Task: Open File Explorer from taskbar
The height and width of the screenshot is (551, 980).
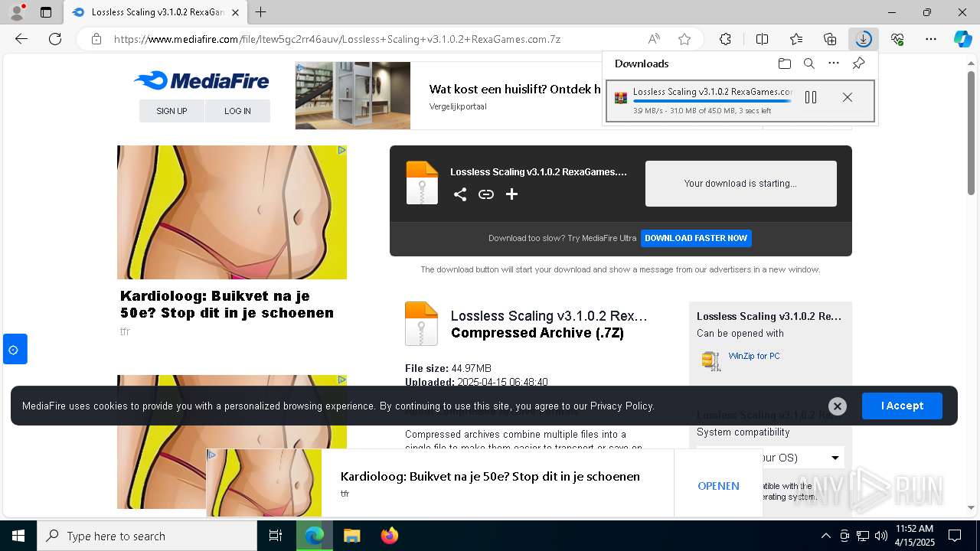Action: tap(351, 536)
